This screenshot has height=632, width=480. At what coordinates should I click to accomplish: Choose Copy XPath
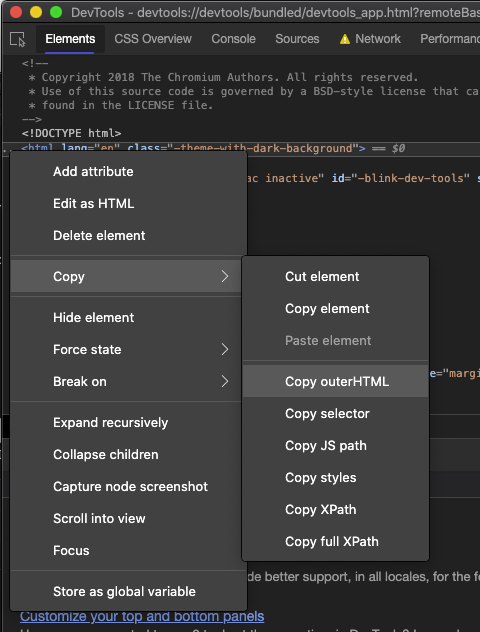335,510
